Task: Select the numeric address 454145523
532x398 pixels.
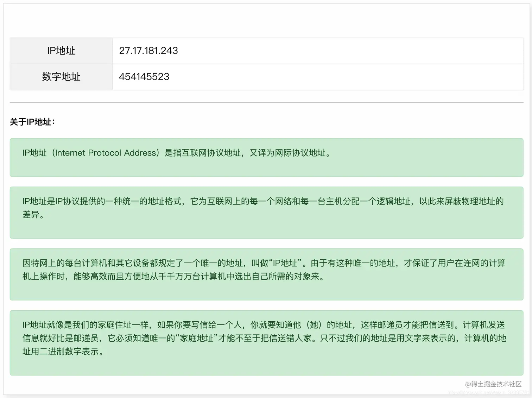Action: point(144,77)
